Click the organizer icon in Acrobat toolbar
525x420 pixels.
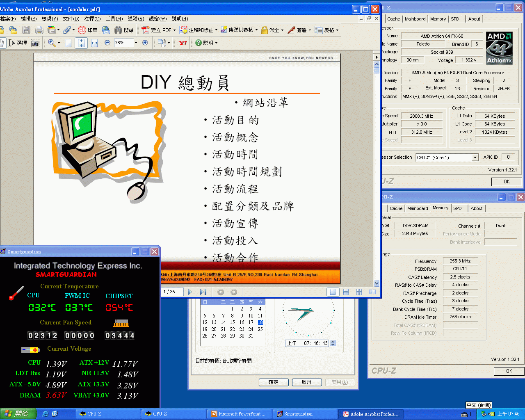[x=52, y=30]
